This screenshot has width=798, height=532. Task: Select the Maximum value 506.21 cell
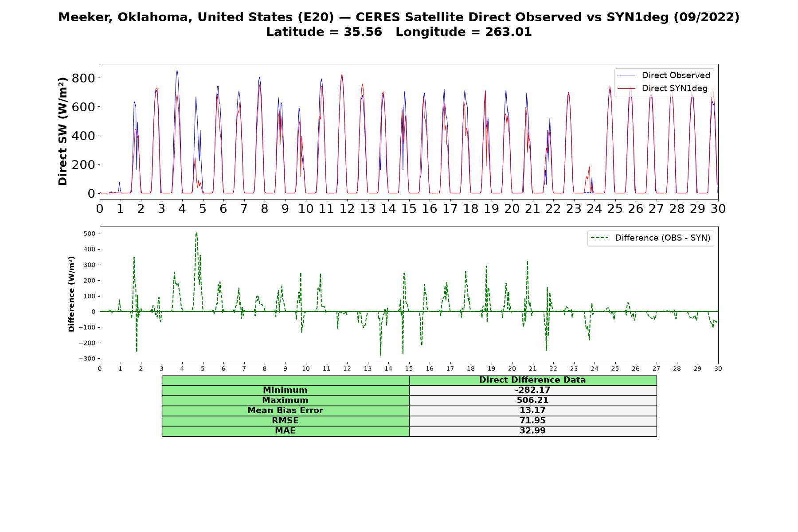(x=533, y=400)
